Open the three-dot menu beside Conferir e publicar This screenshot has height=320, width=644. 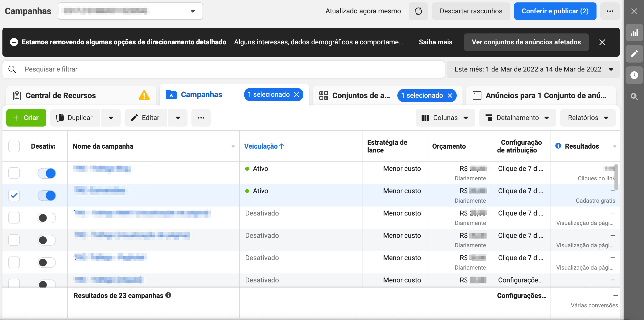610,11
